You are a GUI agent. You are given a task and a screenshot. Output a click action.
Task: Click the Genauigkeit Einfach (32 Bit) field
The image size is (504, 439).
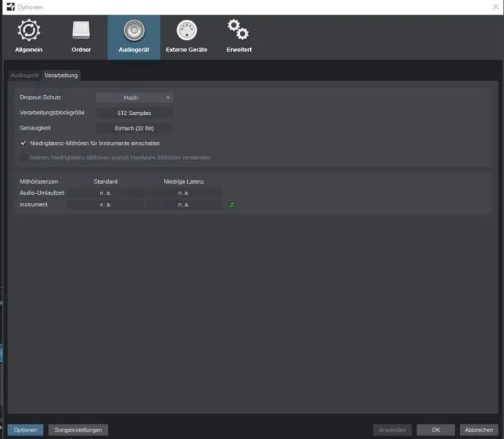(x=134, y=128)
